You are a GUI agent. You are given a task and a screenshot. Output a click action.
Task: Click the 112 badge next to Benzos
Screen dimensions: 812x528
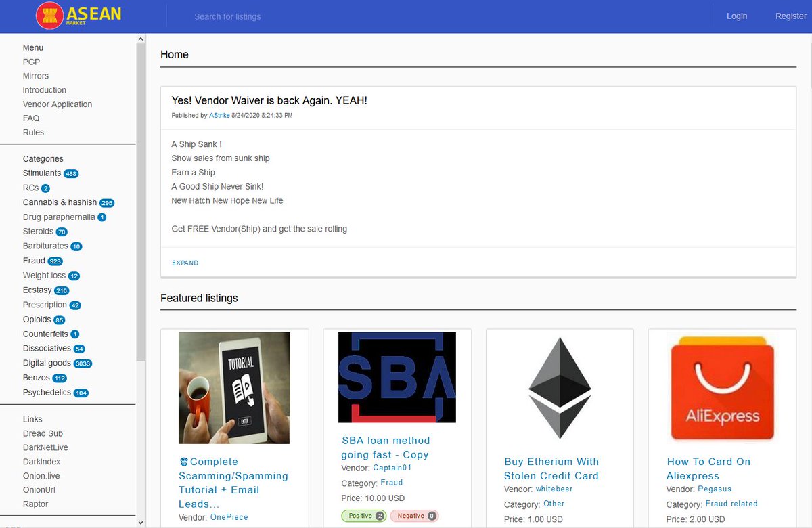pos(60,378)
